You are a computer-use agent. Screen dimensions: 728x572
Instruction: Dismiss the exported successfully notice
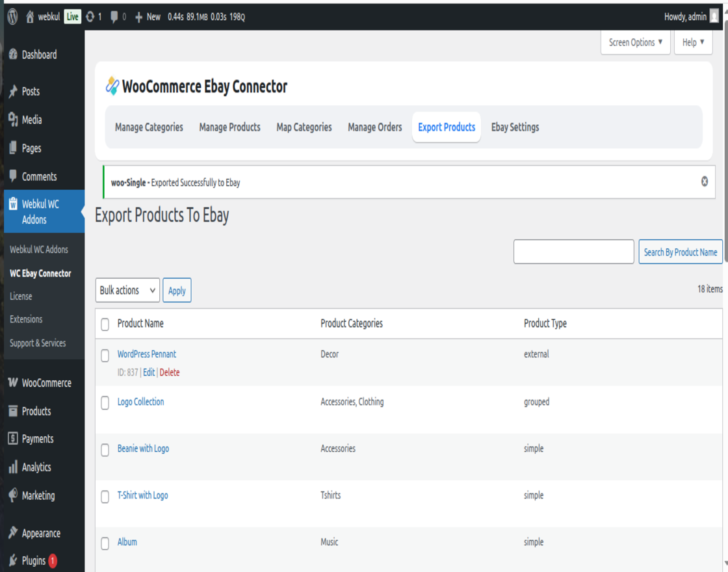(x=705, y=181)
